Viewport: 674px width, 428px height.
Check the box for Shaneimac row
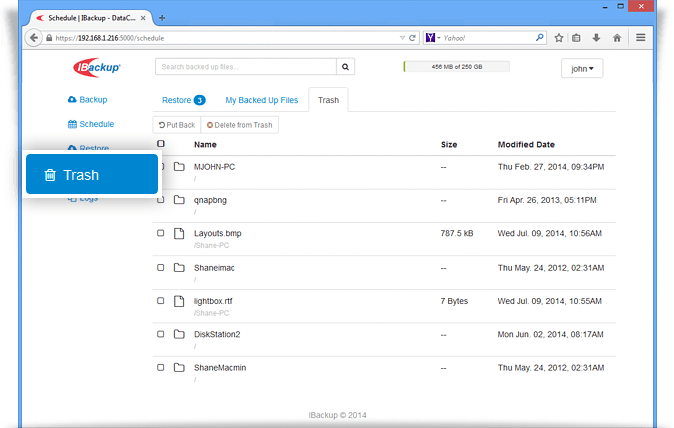161,268
